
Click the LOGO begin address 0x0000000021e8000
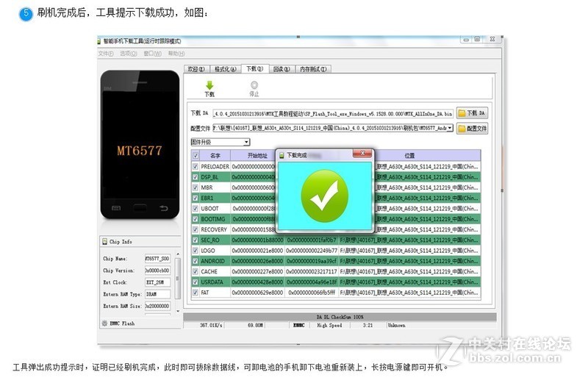[x=258, y=250]
